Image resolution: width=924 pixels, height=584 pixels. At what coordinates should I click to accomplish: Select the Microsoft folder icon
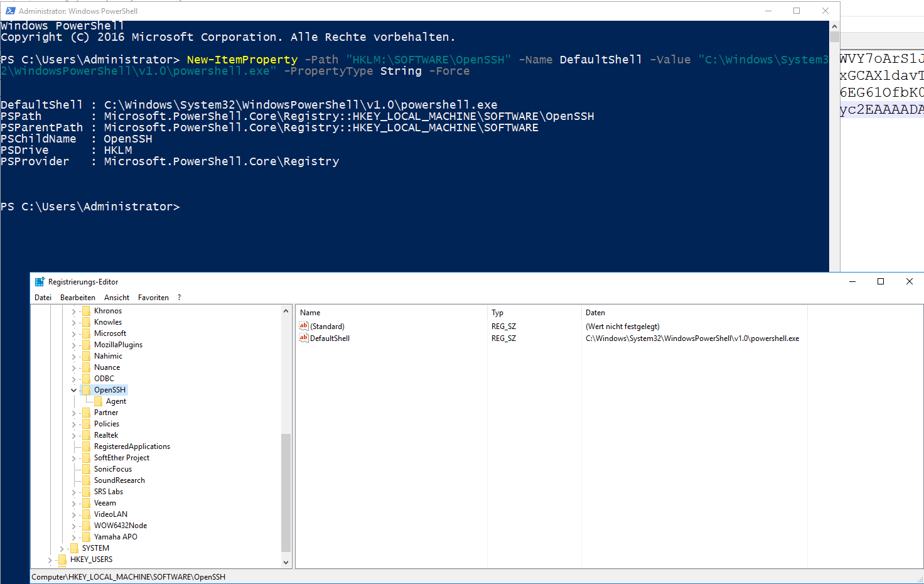tap(87, 333)
